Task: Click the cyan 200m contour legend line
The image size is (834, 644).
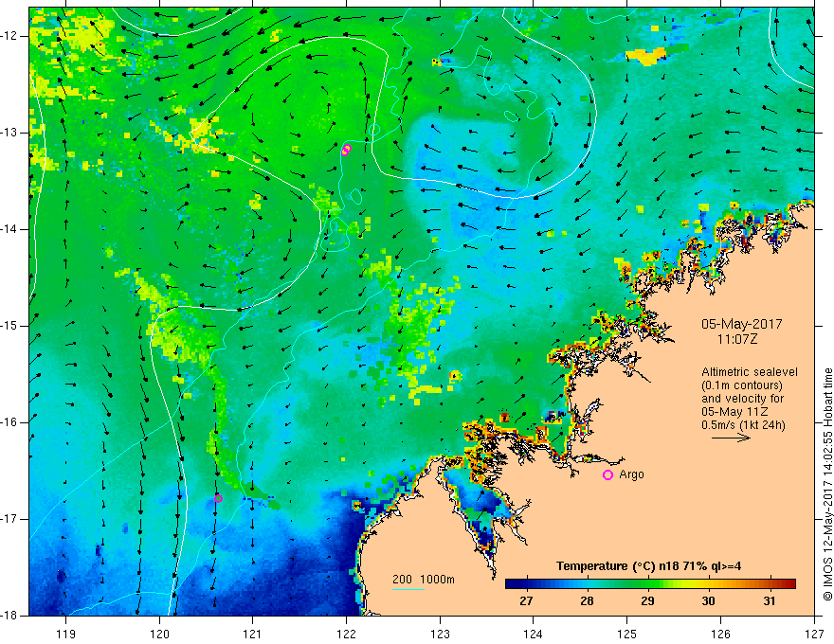Action: click(x=408, y=589)
